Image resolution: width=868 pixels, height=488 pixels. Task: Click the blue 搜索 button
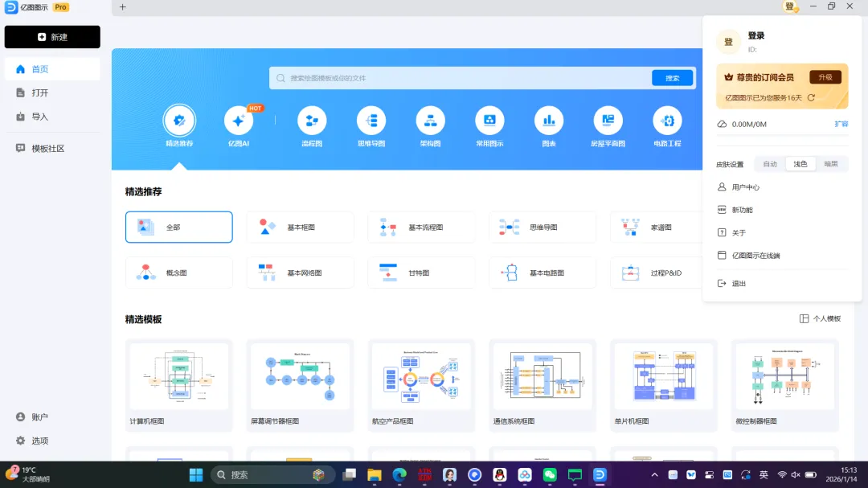(672, 78)
